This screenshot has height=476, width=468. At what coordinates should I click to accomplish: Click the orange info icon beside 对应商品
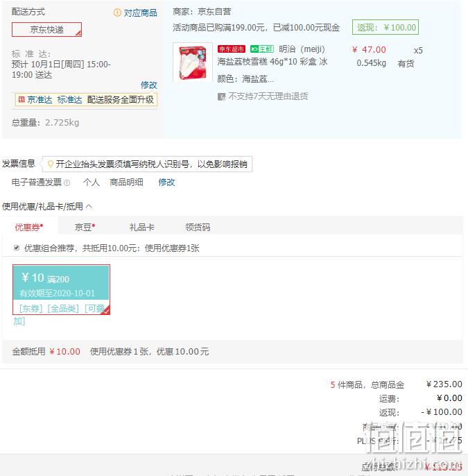click(x=117, y=12)
